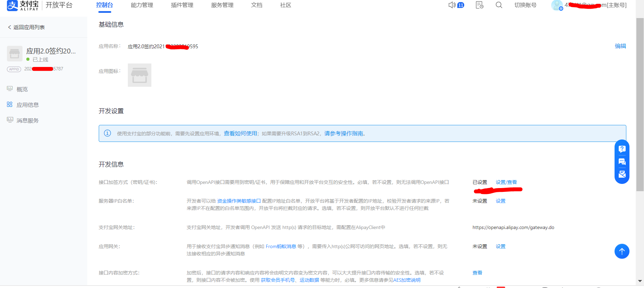The width and height of the screenshot is (644, 288).
Task: Open the 文档 menu item
Action: [x=257, y=5]
